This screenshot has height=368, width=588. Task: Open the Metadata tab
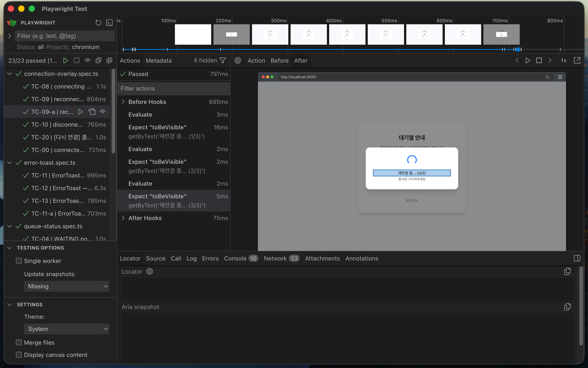(159, 60)
